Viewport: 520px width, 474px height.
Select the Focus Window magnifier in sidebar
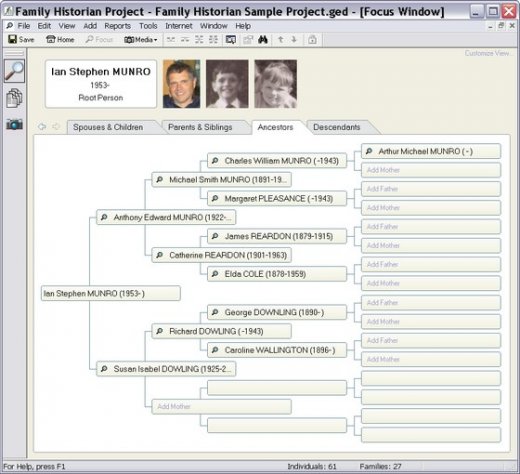(x=14, y=71)
